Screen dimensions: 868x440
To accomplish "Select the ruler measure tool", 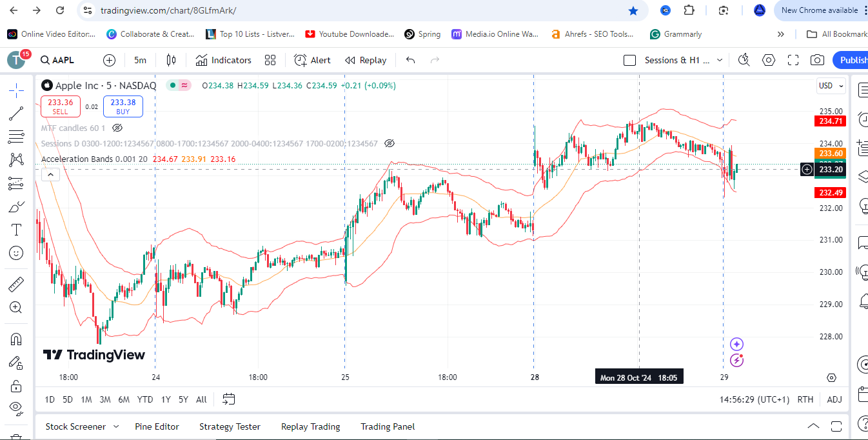I will coord(16,285).
